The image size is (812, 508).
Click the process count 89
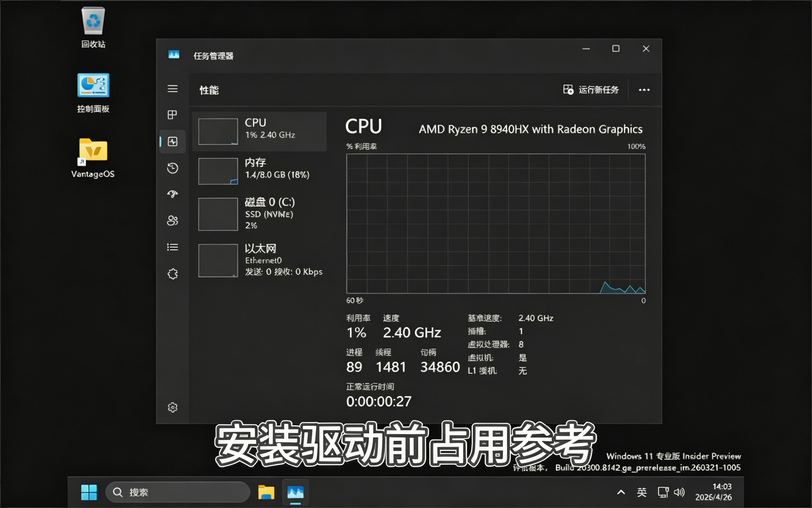(x=354, y=367)
